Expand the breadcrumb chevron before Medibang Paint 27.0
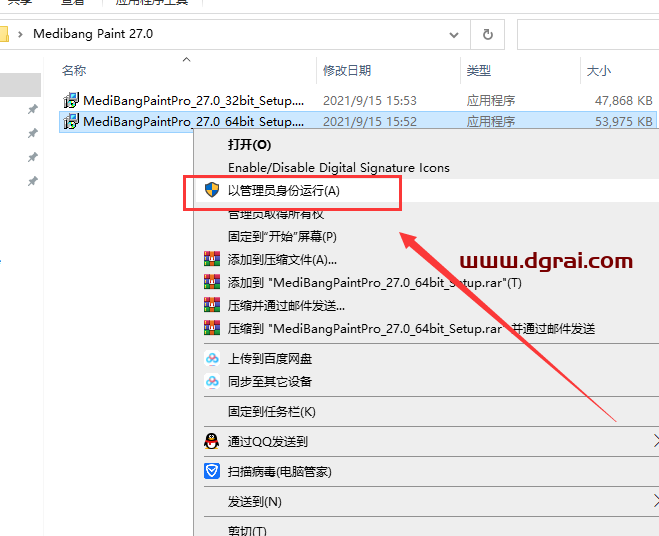659x536 pixels. pos(20,34)
